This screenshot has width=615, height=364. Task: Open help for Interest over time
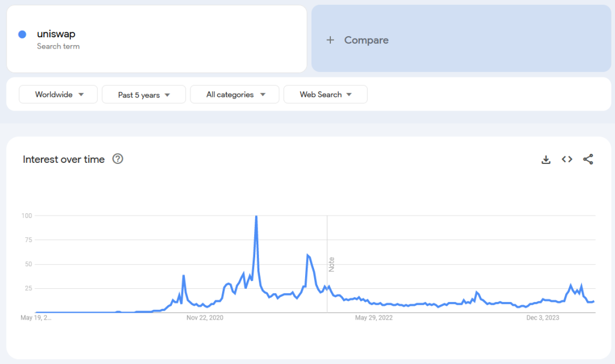[118, 159]
